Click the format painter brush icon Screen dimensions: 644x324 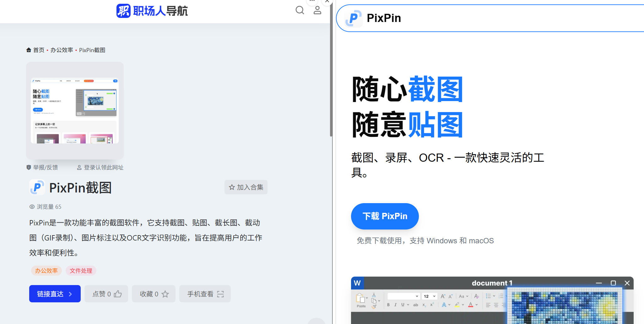[x=374, y=307]
